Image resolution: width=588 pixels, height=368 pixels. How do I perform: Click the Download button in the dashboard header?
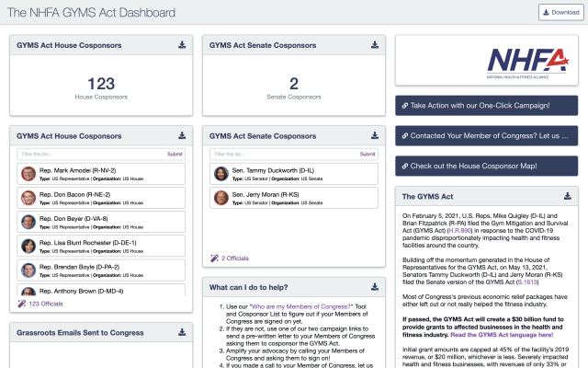pyautogui.click(x=561, y=12)
